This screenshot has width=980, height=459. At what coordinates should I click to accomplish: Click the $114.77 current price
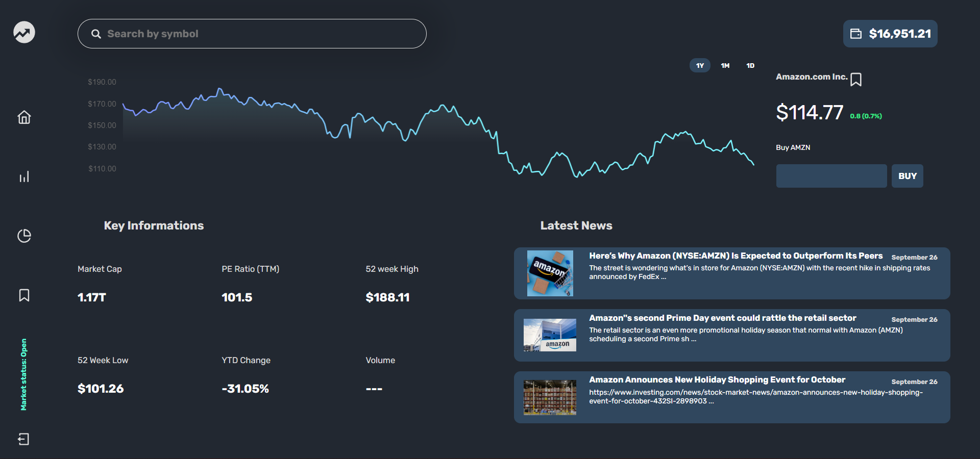pyautogui.click(x=810, y=112)
